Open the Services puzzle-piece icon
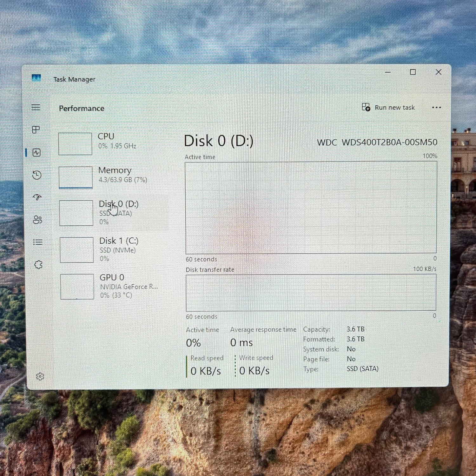Viewport: 476px width, 476px height. tap(38, 265)
